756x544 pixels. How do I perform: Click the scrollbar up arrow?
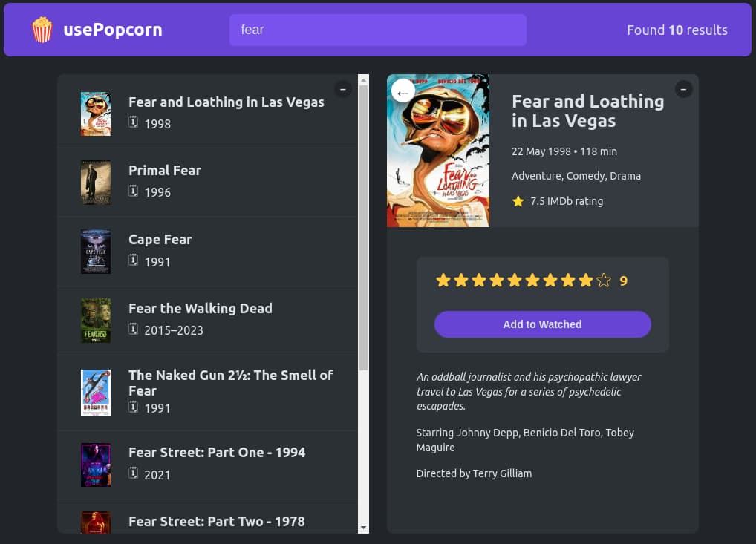tap(364, 79)
